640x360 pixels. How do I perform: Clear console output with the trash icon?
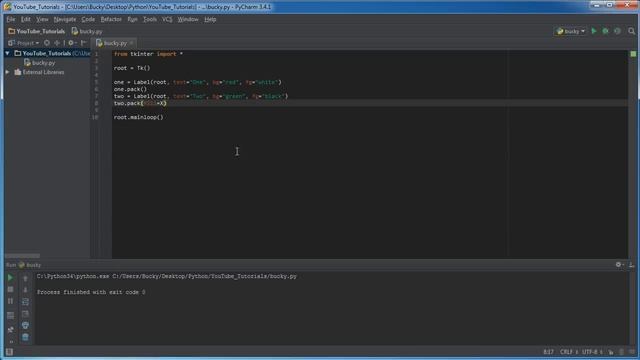pyautogui.click(x=25, y=337)
